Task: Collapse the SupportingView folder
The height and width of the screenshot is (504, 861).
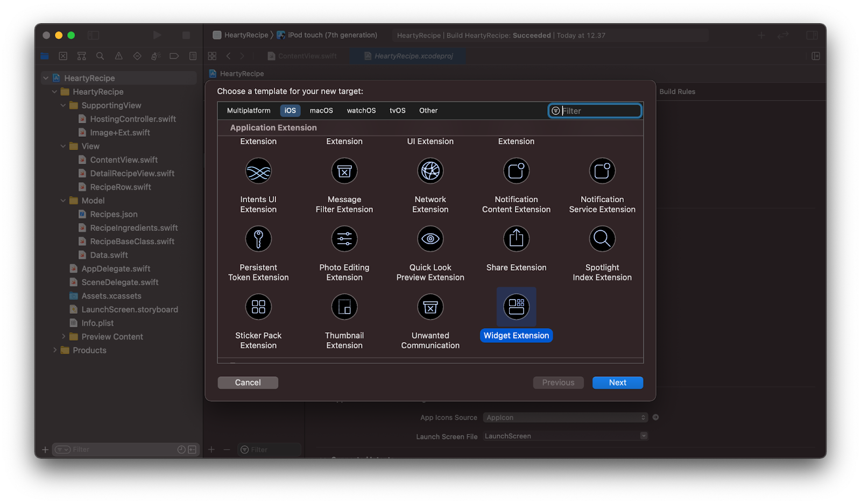Action: pos(63,105)
